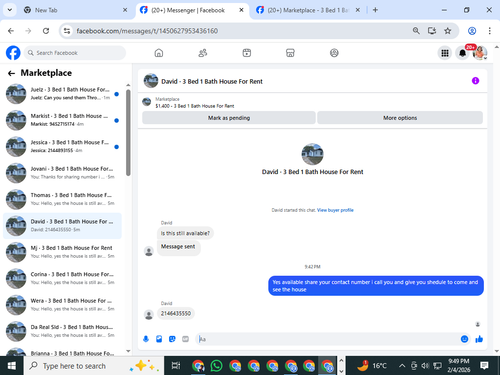Open Juelz conversation
Screen dimensions: 500x375
(x=62, y=94)
